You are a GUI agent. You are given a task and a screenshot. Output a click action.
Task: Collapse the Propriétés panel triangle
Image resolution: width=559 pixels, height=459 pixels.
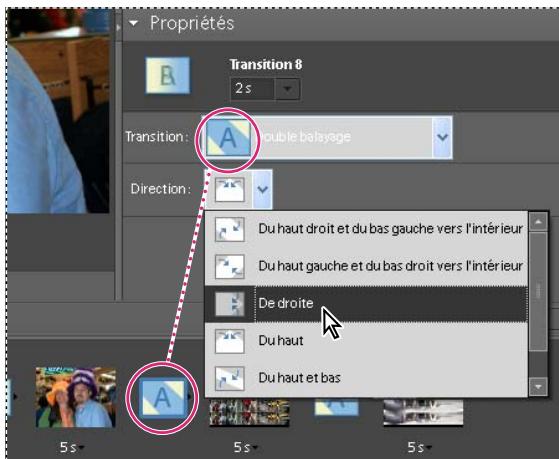coord(134,24)
